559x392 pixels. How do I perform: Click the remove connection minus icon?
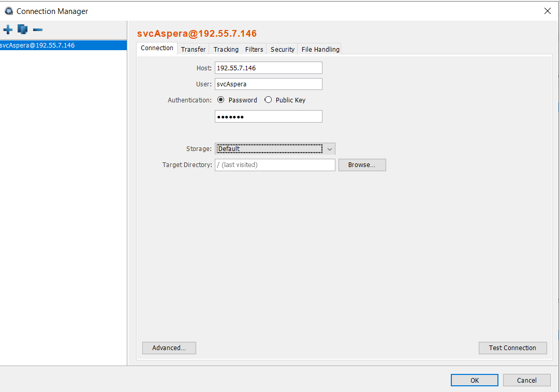tap(38, 29)
